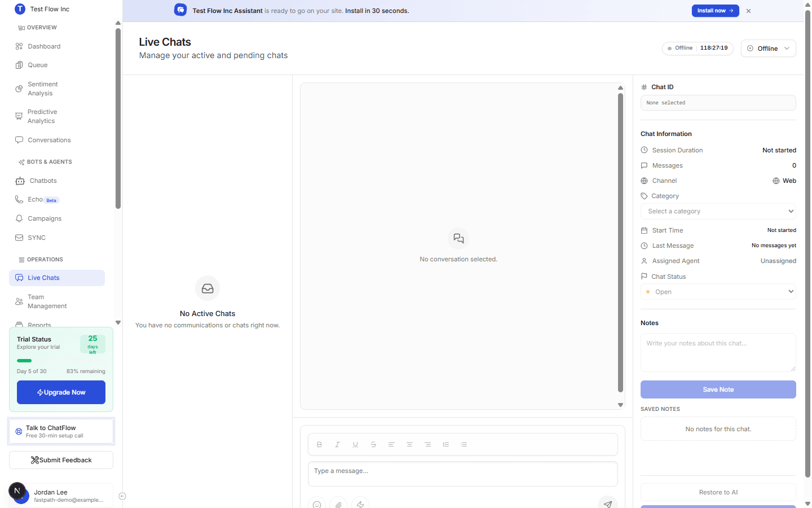Image resolution: width=812 pixels, height=508 pixels.
Task: Click the Channel globe icon
Action: point(644,181)
